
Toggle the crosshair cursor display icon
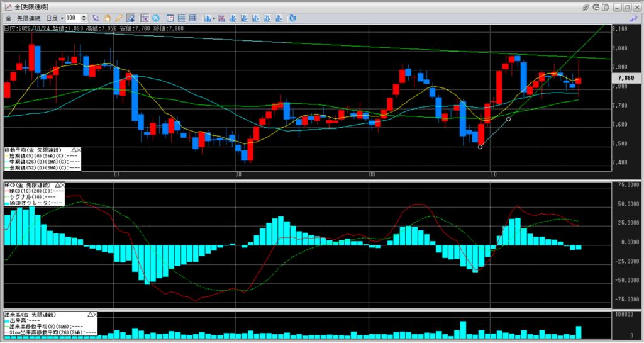click(x=144, y=18)
